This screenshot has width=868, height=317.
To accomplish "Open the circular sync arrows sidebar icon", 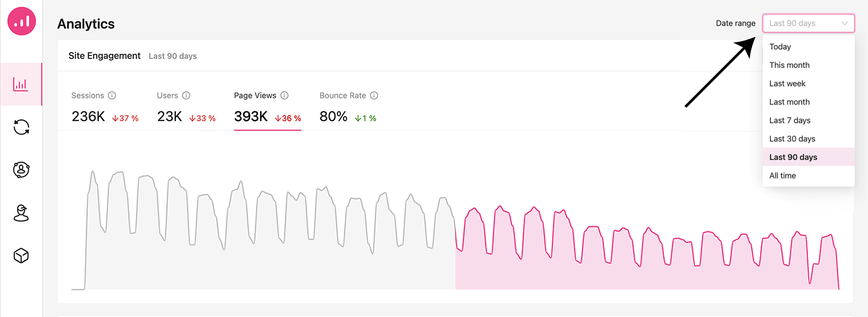I will point(21,127).
